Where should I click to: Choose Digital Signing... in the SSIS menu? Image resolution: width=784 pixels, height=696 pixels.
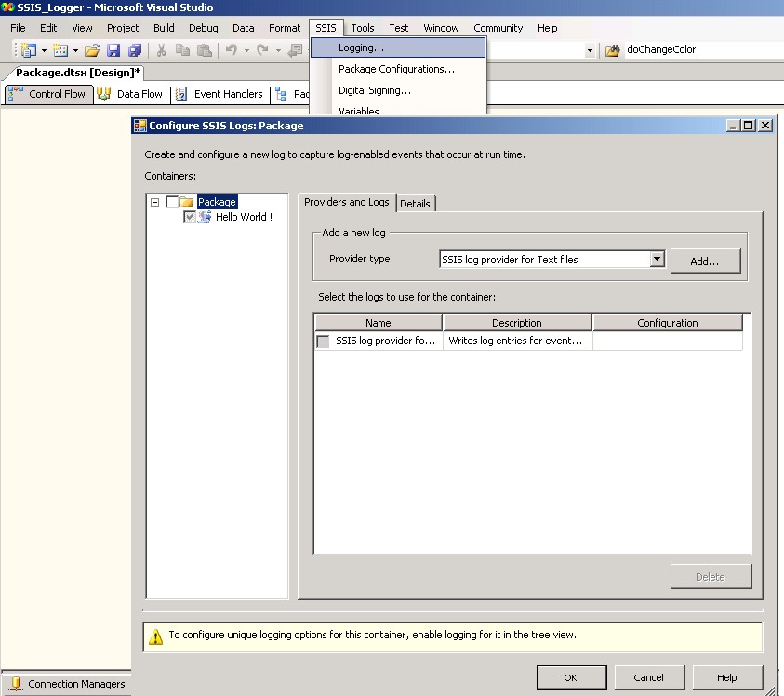[x=398, y=90]
